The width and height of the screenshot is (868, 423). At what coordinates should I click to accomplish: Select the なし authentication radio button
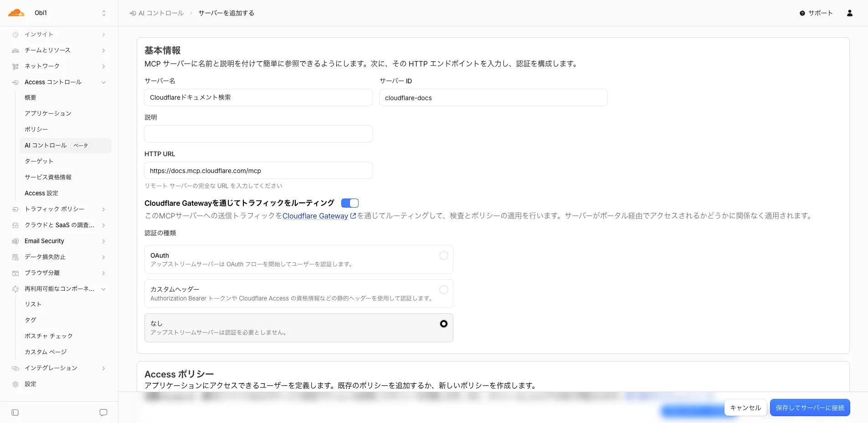(444, 324)
